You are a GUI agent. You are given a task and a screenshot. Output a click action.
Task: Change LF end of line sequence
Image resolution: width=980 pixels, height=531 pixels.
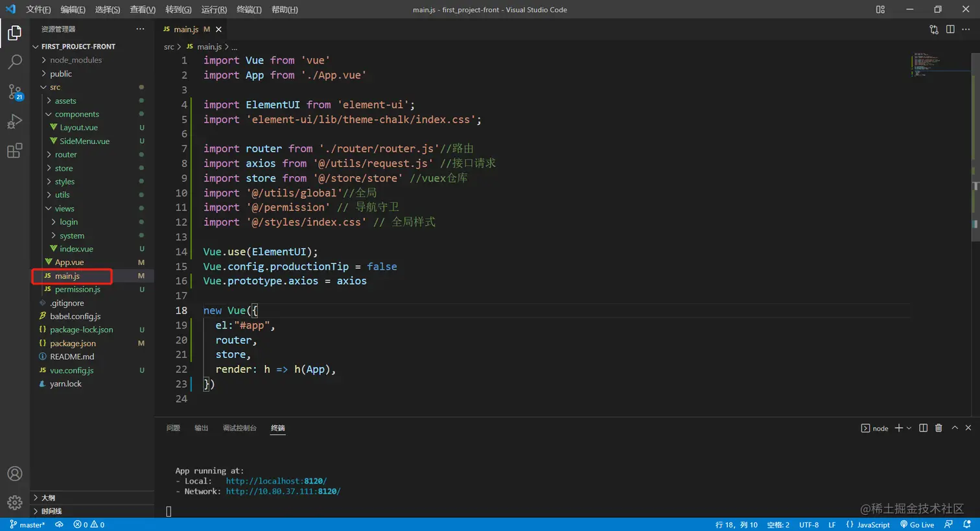832,525
